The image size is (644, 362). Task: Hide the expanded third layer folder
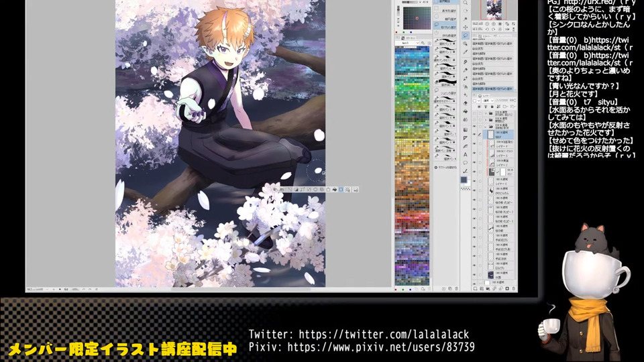474,127
